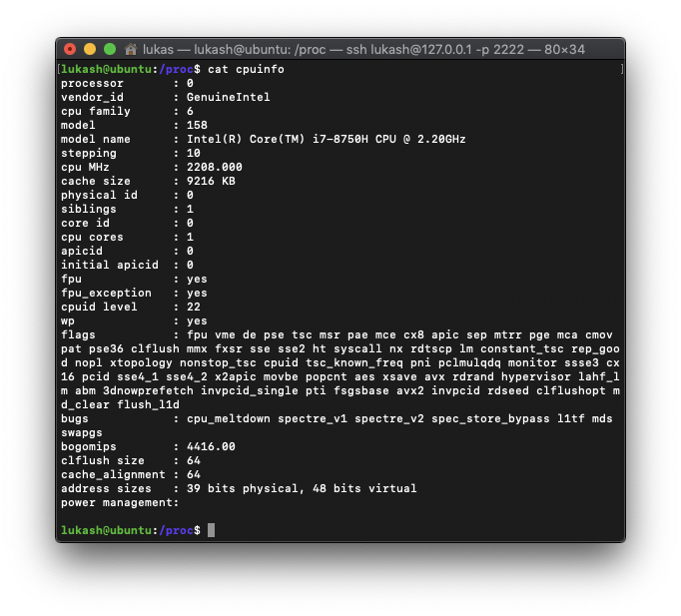Viewport: 681px width, 616px height.
Task: Click the 'cpu_meltdown' bug entry
Action: pyautogui.click(x=229, y=419)
